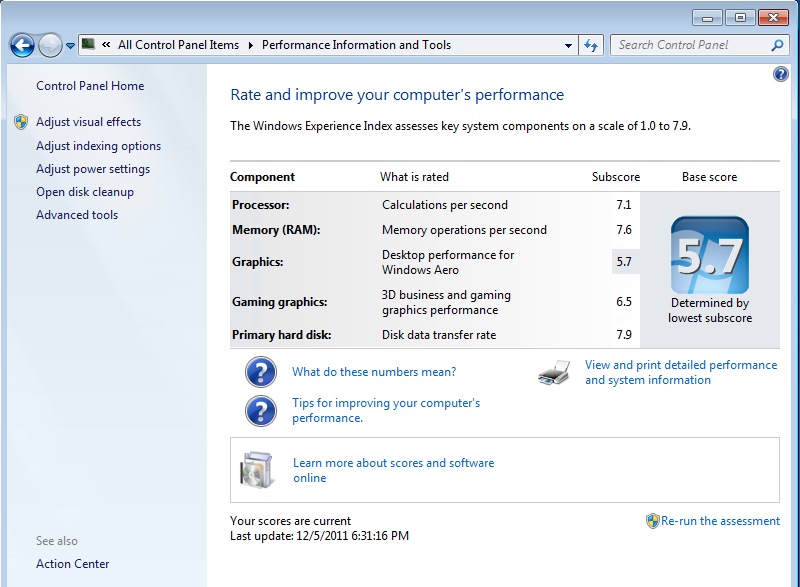Minimize the Control Panel window
Viewport: 800px width, 587px height.
click(707, 18)
